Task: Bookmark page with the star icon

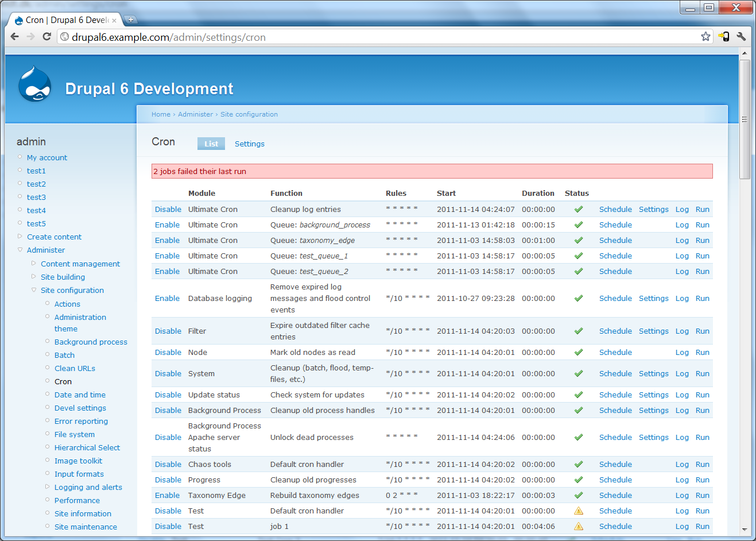Action: tap(705, 37)
